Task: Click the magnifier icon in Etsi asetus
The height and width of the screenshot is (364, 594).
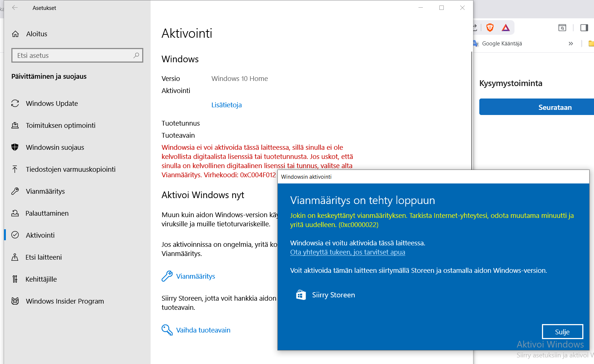Action: [136, 55]
